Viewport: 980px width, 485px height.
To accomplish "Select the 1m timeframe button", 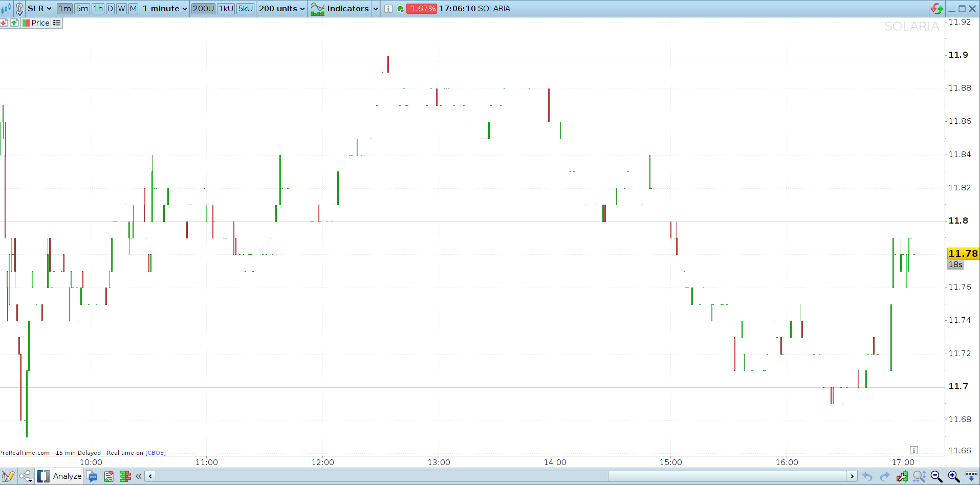I will coord(65,9).
